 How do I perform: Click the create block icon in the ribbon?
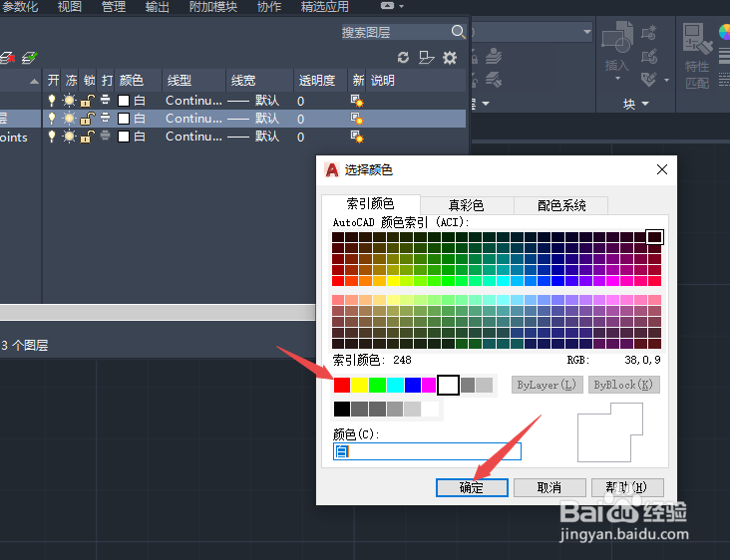point(649,33)
